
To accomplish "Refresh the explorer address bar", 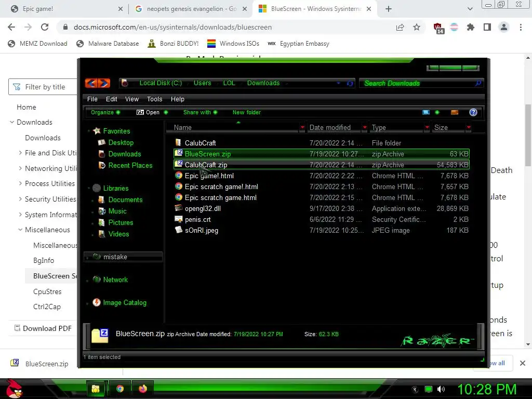I will coord(350,83).
